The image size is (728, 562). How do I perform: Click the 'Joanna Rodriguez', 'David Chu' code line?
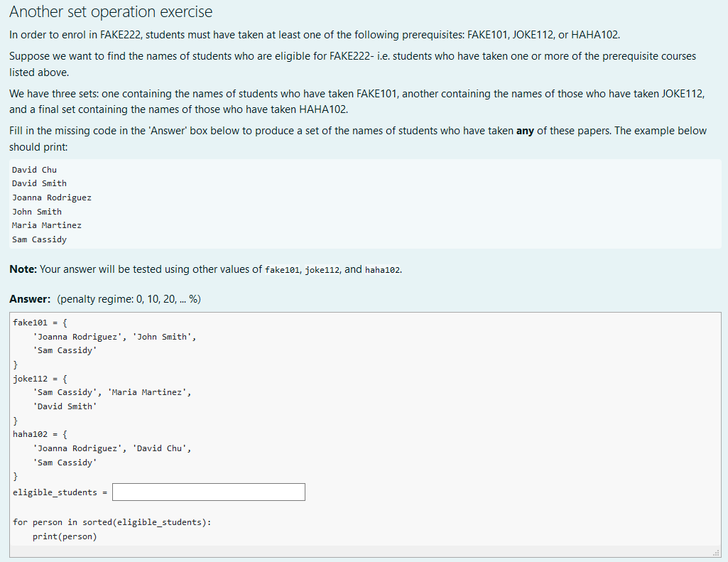pos(112,448)
